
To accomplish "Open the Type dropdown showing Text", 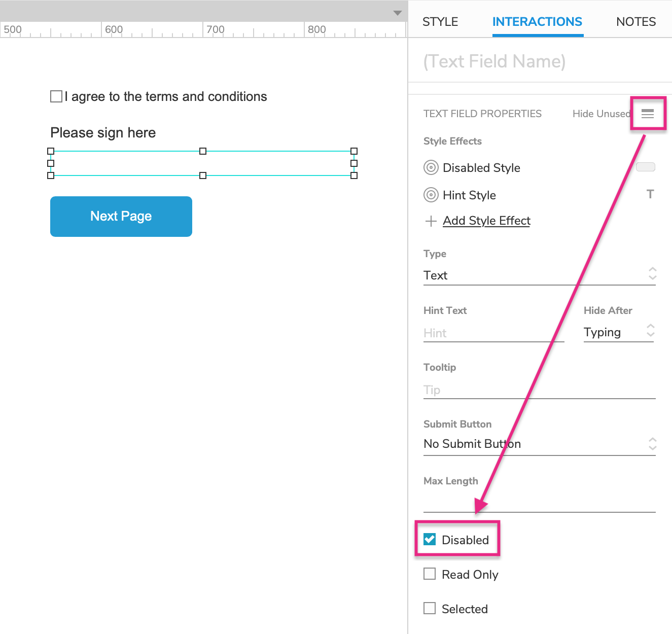I will click(x=539, y=275).
